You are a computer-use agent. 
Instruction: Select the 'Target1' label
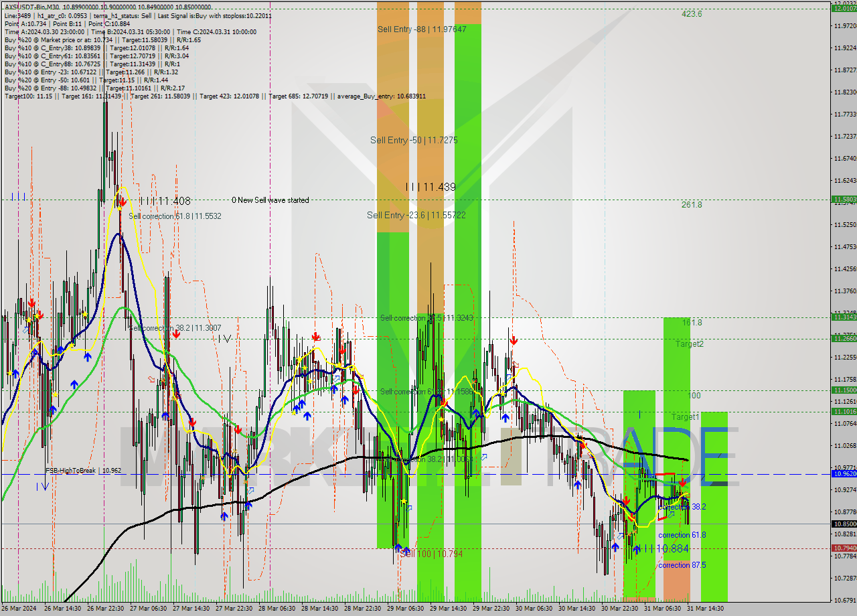point(686,416)
